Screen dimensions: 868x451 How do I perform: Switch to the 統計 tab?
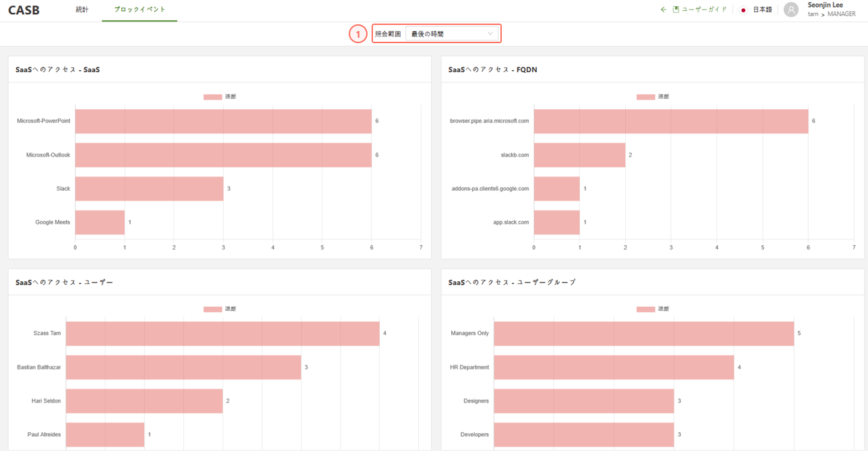(82, 10)
